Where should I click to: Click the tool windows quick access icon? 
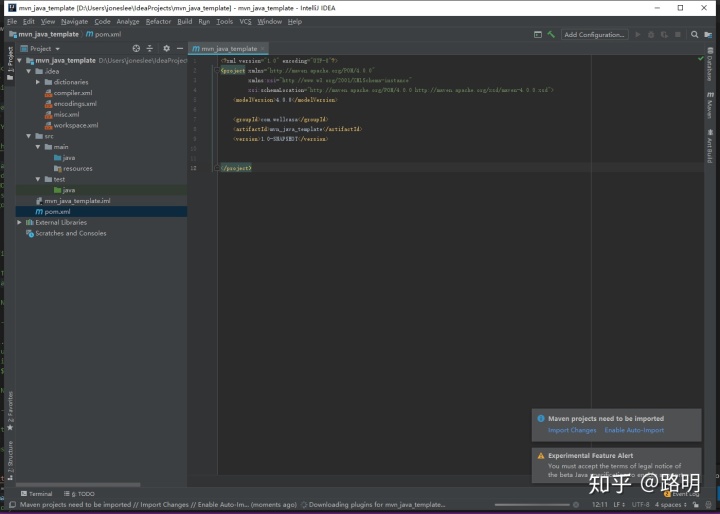tap(12, 505)
